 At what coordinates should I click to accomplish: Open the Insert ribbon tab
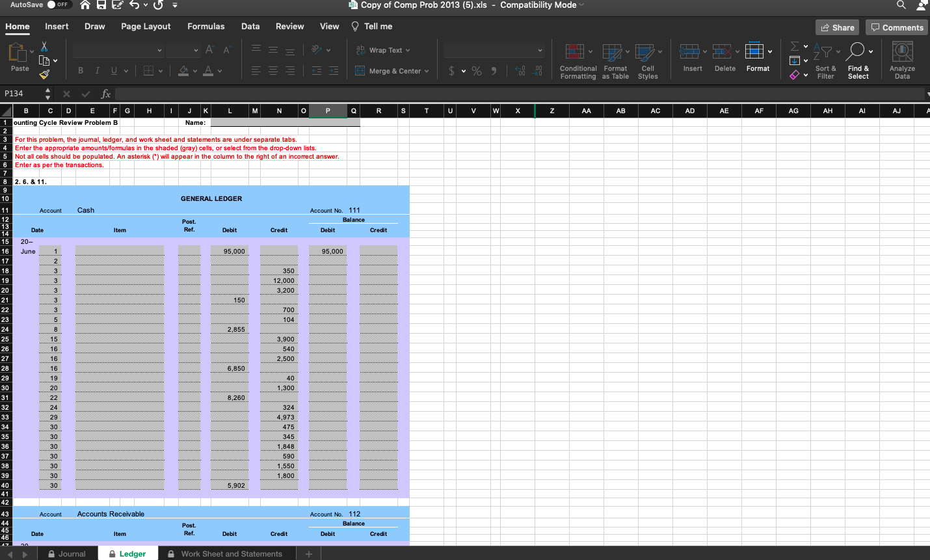tap(57, 27)
